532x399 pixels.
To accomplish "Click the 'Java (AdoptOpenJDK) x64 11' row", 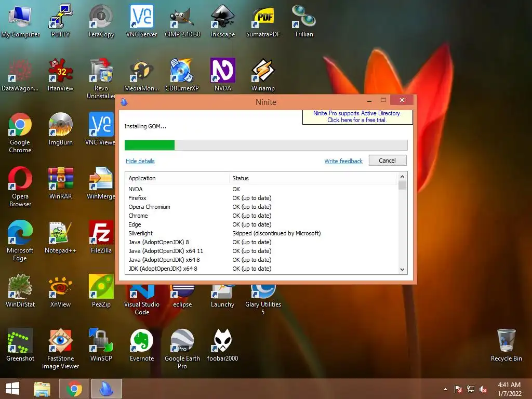I will click(x=261, y=251).
